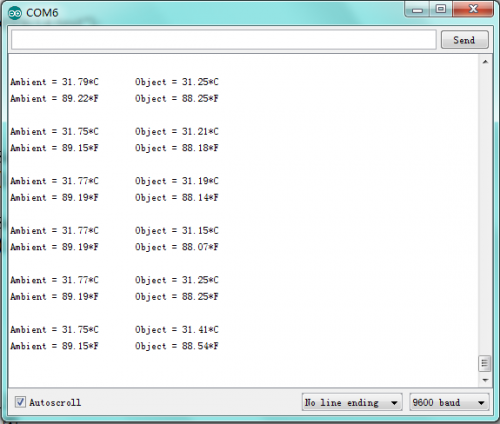Click the COM6 window title text
Image resolution: width=500 pixels, height=424 pixels.
click(42, 13)
